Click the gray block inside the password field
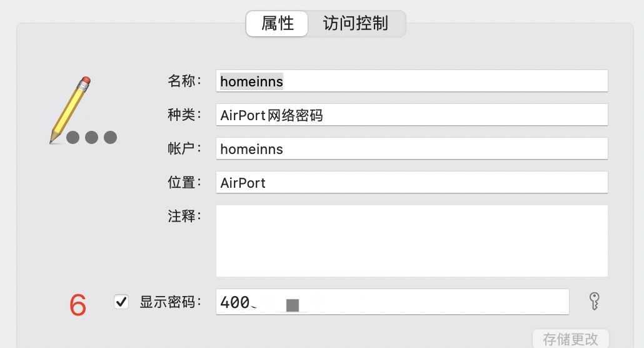Image resolution: width=644 pixels, height=348 pixels. pos(293,305)
